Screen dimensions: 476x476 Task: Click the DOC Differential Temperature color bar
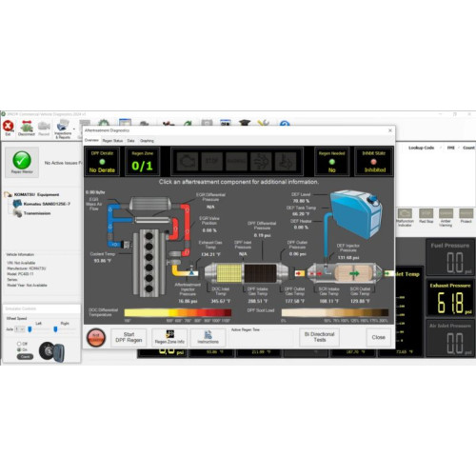178,313
